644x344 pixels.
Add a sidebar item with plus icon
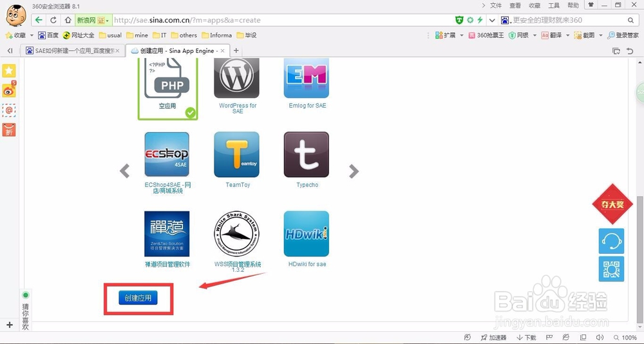click(10, 325)
